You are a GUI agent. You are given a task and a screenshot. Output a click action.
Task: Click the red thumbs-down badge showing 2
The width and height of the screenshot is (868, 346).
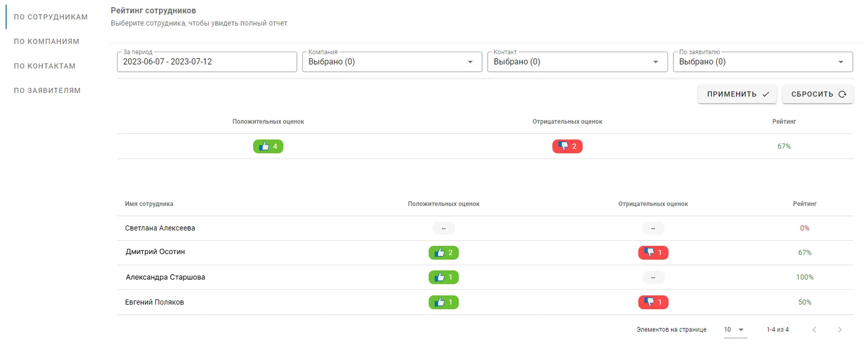tap(567, 146)
